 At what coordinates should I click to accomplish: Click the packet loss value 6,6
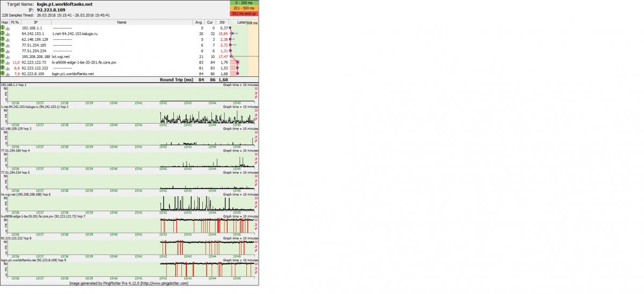tap(17, 68)
